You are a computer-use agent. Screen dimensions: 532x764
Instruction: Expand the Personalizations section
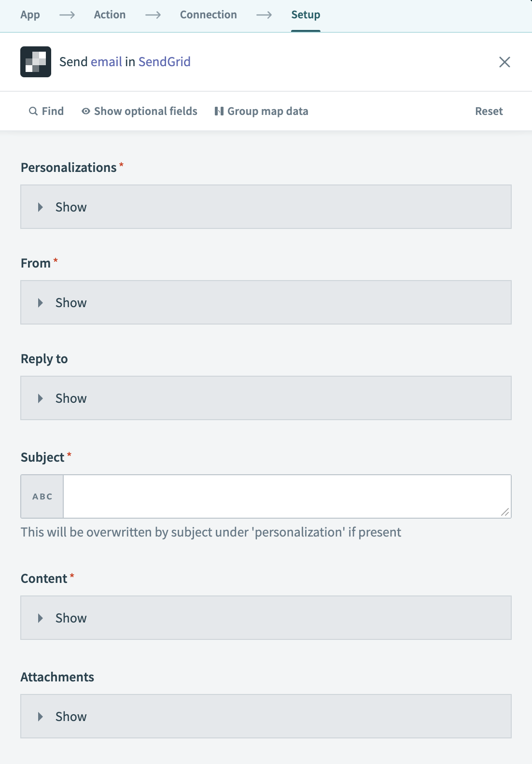[70, 207]
